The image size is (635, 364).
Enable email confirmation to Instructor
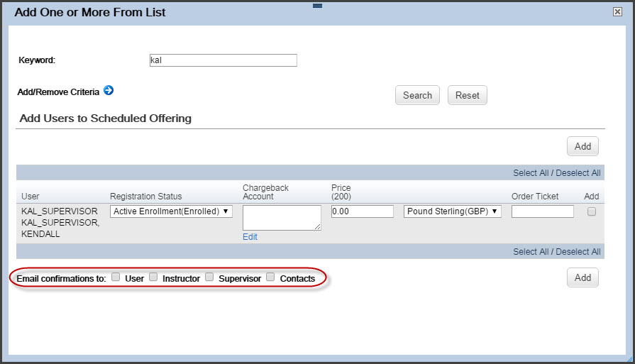[x=153, y=277]
